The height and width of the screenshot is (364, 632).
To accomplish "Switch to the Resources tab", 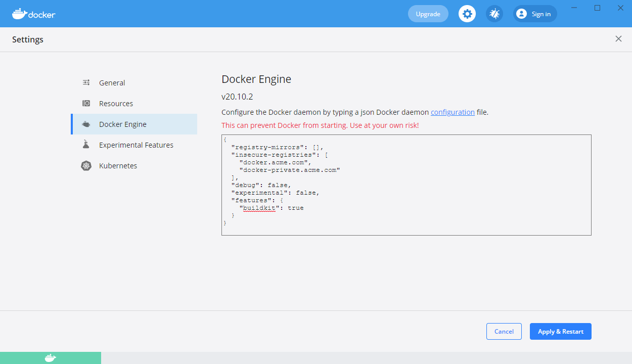I will (x=134, y=103).
